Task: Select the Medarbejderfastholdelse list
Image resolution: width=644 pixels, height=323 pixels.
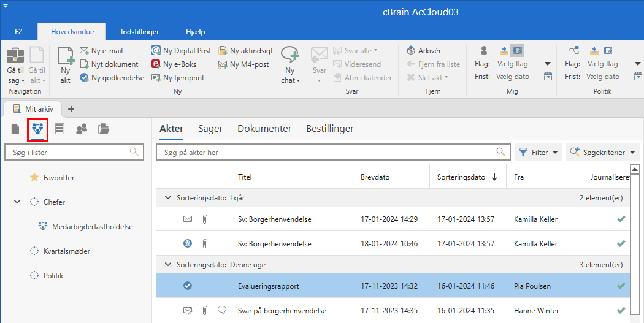Action: [x=92, y=226]
